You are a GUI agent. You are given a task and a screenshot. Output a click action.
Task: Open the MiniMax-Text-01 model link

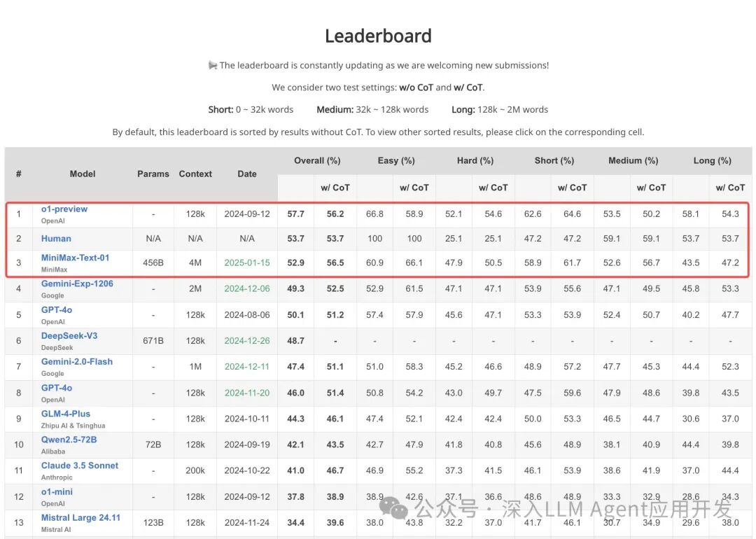(75, 258)
